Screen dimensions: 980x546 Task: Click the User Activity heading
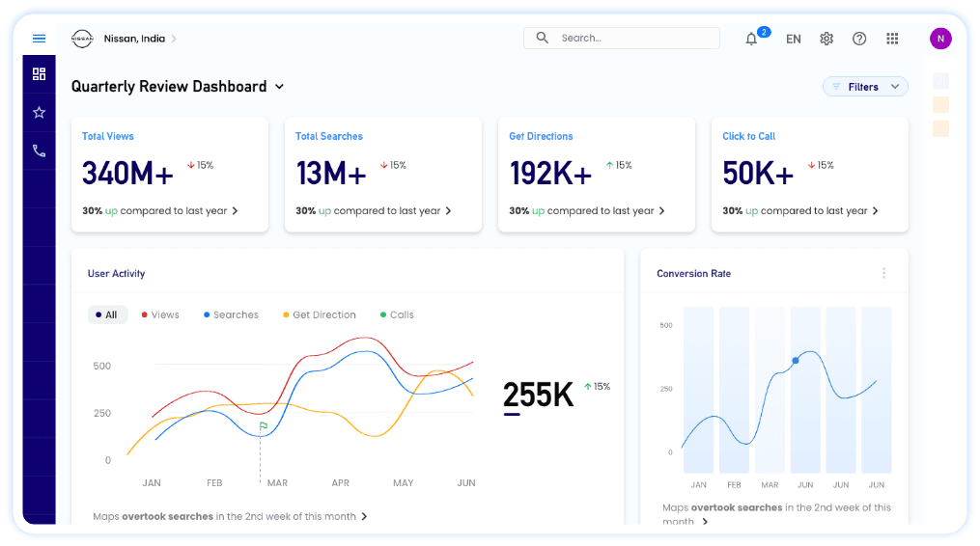[x=116, y=274]
